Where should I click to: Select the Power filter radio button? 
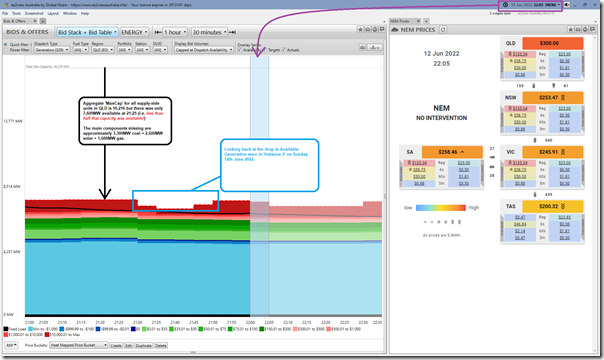5,50
